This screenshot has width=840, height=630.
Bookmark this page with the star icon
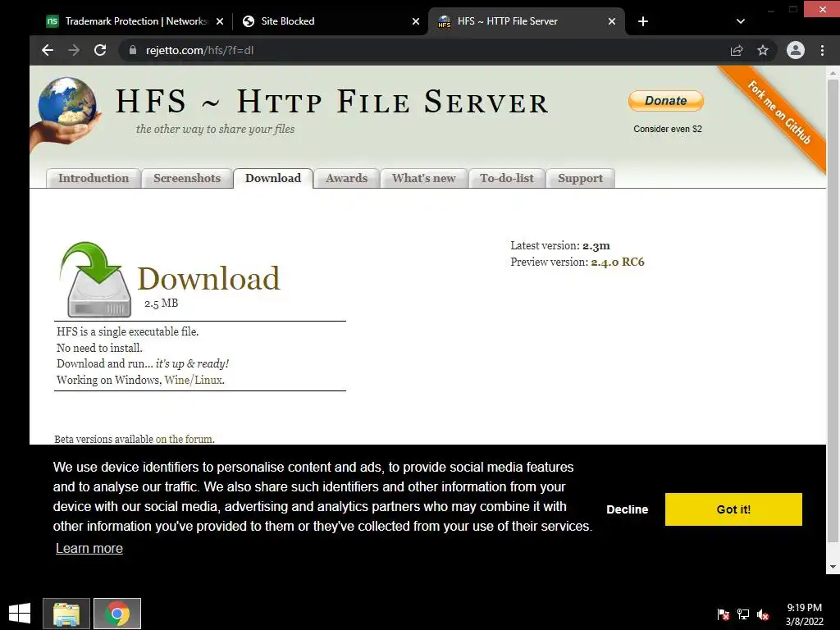tap(763, 50)
